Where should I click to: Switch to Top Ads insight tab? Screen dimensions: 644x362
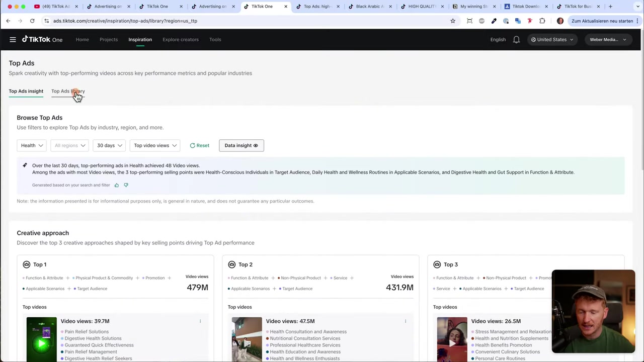point(26,91)
